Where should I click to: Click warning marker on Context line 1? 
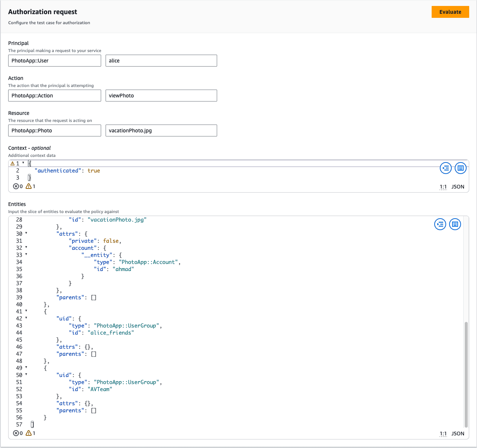12,164
